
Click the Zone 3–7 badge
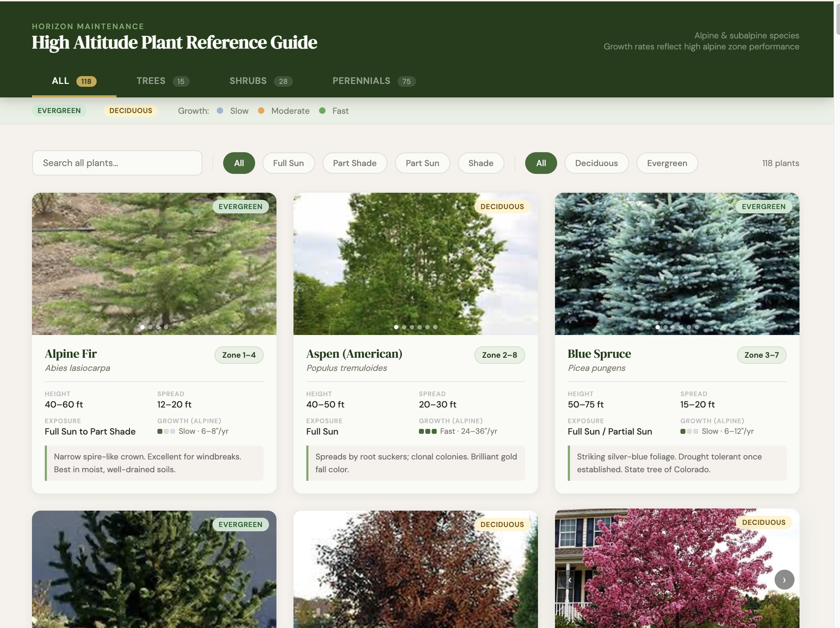[x=761, y=355]
